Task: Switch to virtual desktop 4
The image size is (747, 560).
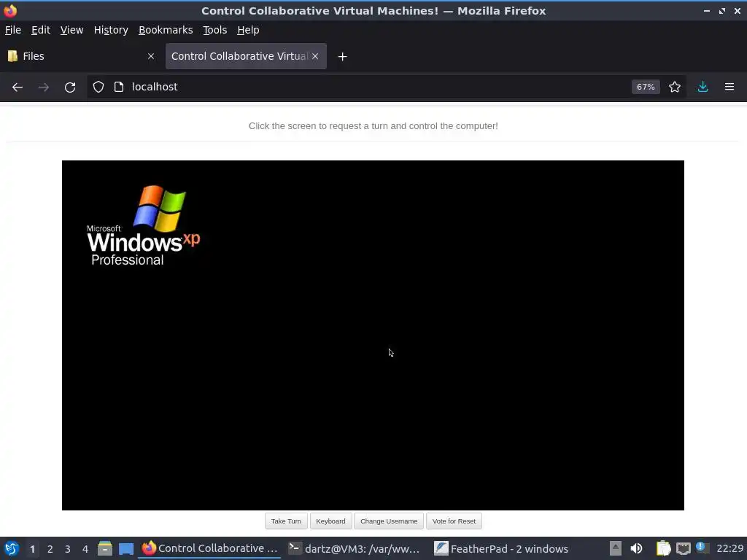Action: click(x=85, y=549)
